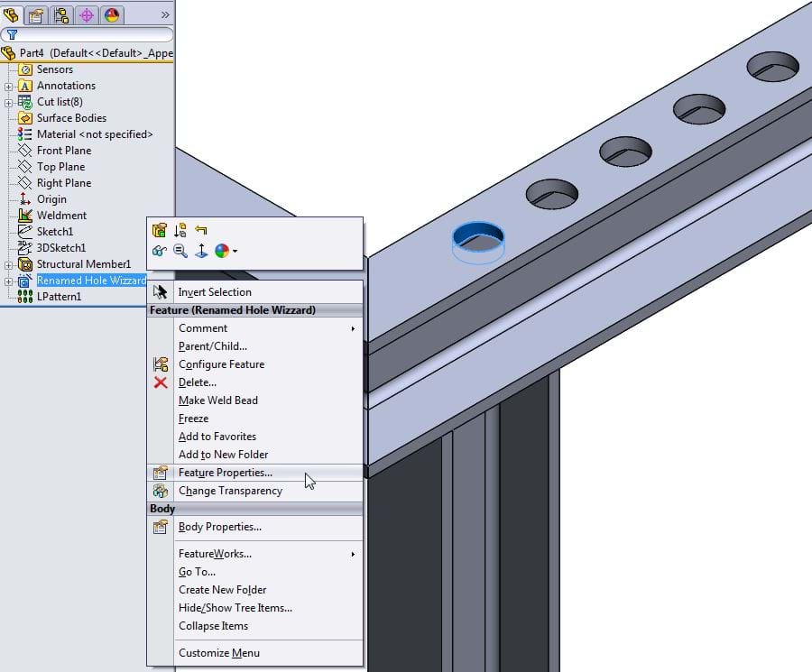Switch to the ConfigurationManager tab
The width and height of the screenshot is (812, 672).
[61, 14]
